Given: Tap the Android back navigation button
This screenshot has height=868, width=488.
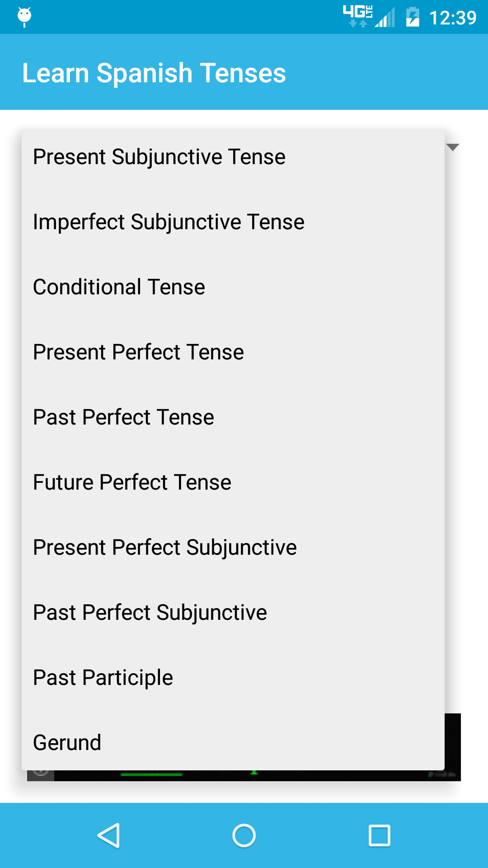Looking at the screenshot, I should coord(108,835).
